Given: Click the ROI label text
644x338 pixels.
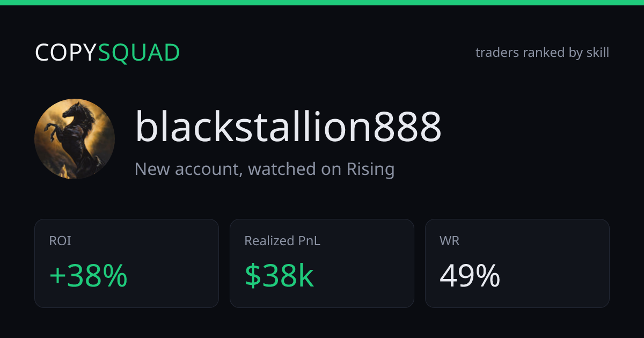Looking at the screenshot, I should pyautogui.click(x=60, y=241).
